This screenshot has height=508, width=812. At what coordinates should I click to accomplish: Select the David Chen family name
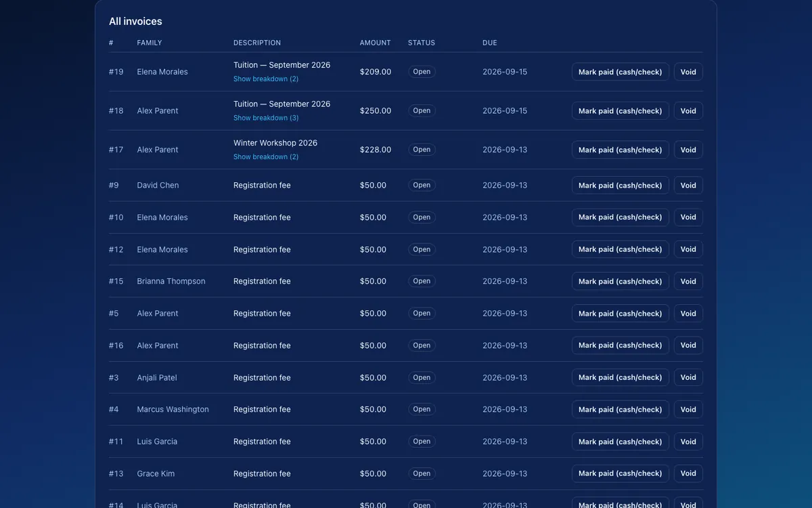tap(158, 186)
